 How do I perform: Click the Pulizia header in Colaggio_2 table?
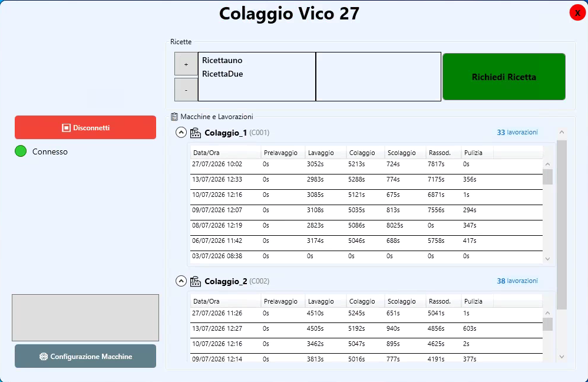[477, 301]
